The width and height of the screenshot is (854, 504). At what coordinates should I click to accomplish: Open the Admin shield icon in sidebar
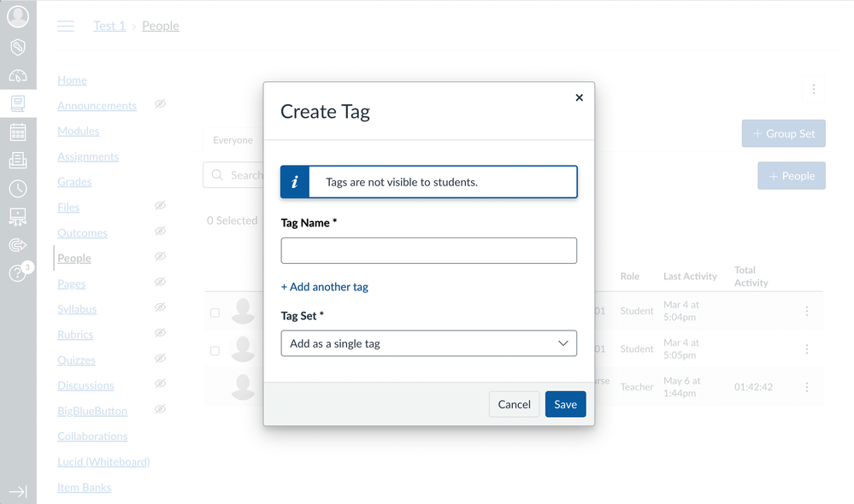(x=18, y=47)
